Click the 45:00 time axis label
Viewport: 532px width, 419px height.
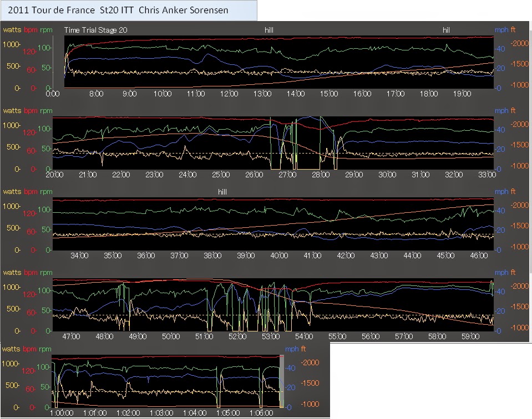click(445, 256)
